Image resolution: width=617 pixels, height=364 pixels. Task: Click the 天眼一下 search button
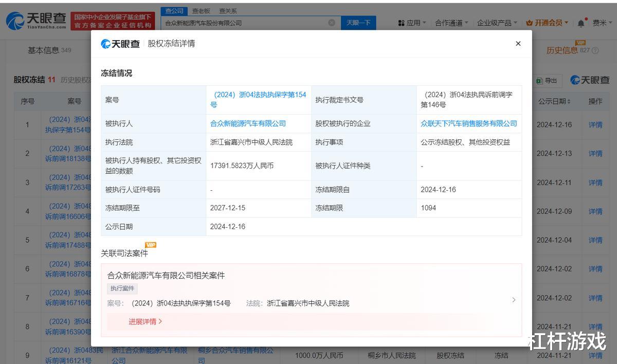click(x=358, y=23)
